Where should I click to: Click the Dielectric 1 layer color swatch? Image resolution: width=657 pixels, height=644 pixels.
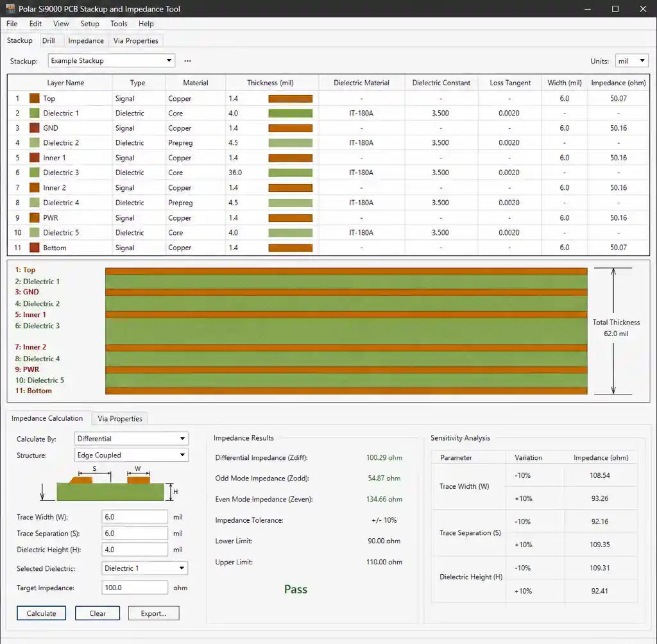point(35,113)
